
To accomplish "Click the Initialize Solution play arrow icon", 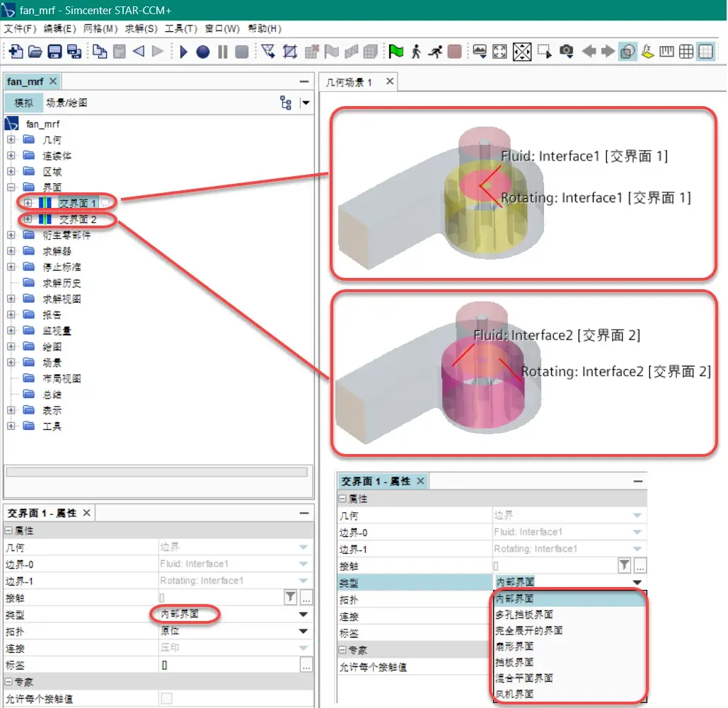I will [183, 51].
